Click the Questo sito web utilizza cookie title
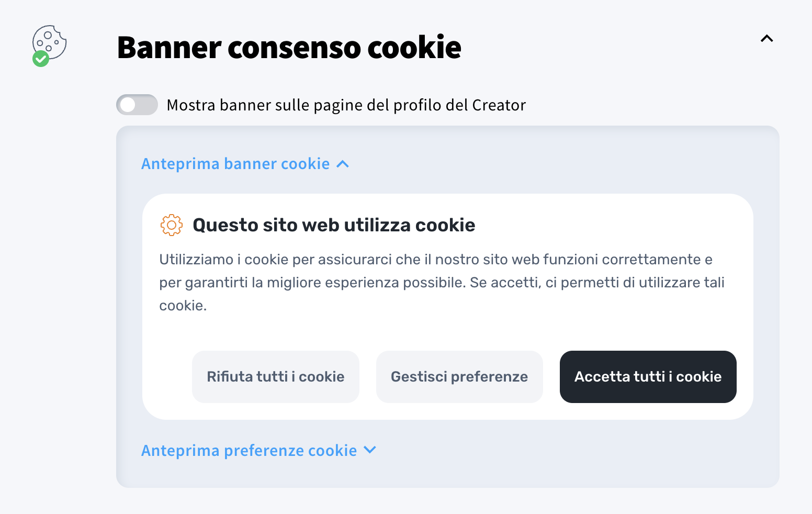The height and width of the screenshot is (514, 812). (x=334, y=225)
